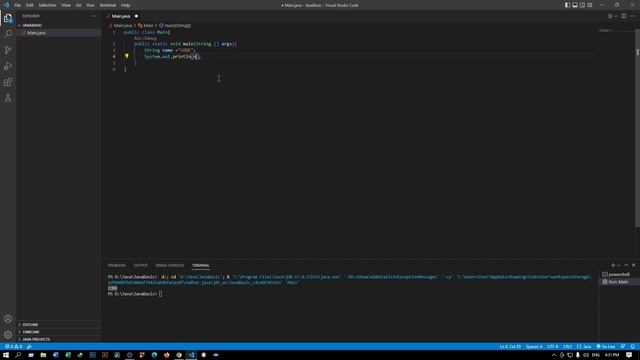Open the Terminal menu
Image resolution: width=640 pixels, height=360 pixels.
tap(108, 5)
